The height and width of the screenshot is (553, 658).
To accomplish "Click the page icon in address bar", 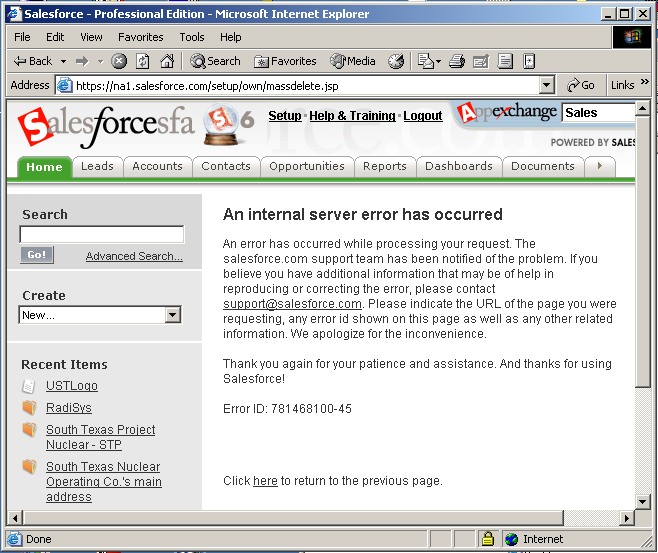I will [x=64, y=85].
